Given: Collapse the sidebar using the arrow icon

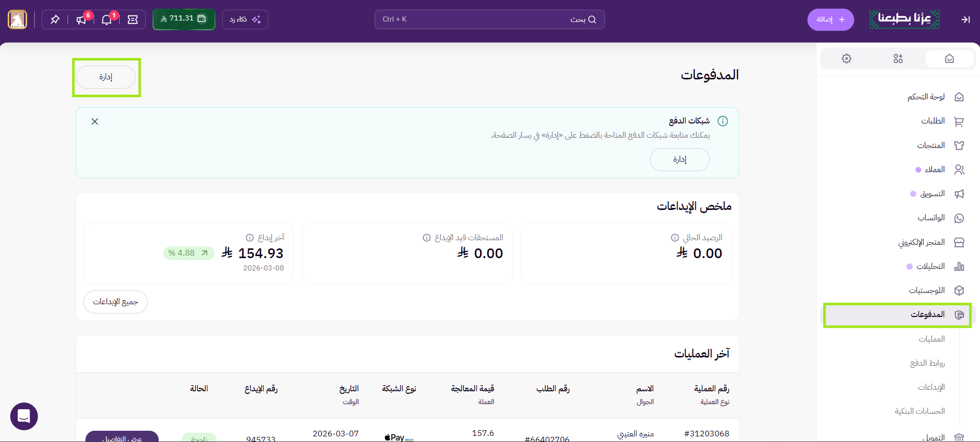Looking at the screenshot, I should tap(965, 19).
